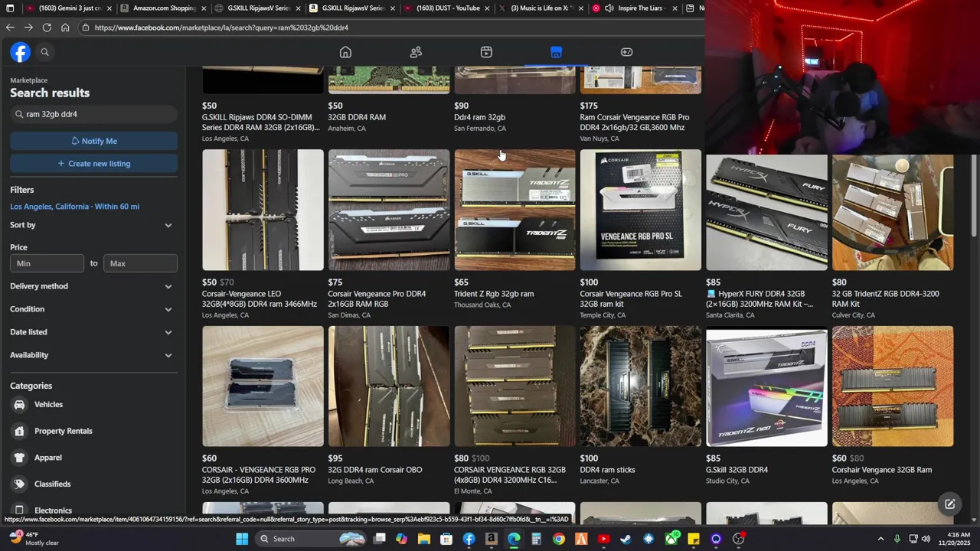The width and height of the screenshot is (980, 551).
Task: Change location Los Angeles within 60 mi
Action: point(74,207)
